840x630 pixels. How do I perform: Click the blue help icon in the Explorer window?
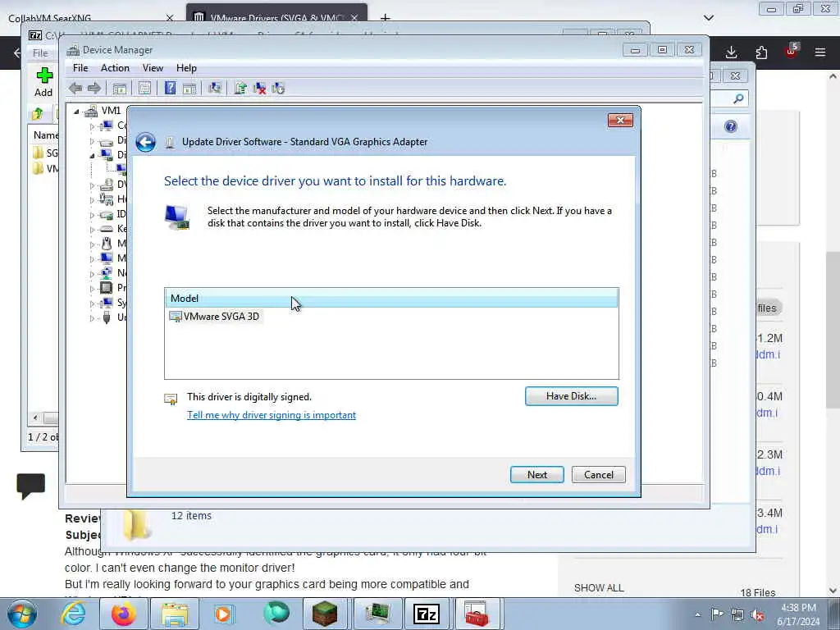(731, 126)
